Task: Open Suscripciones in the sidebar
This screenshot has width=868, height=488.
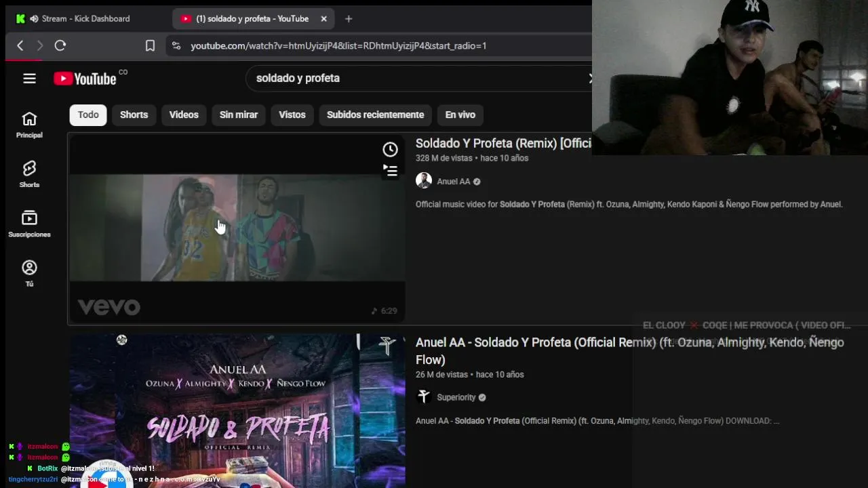Action: [x=29, y=224]
